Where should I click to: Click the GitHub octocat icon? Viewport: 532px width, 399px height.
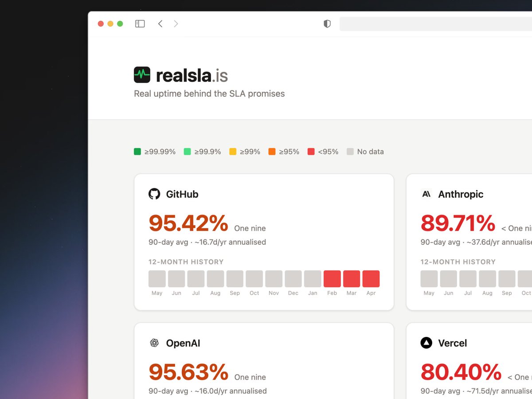tap(154, 194)
